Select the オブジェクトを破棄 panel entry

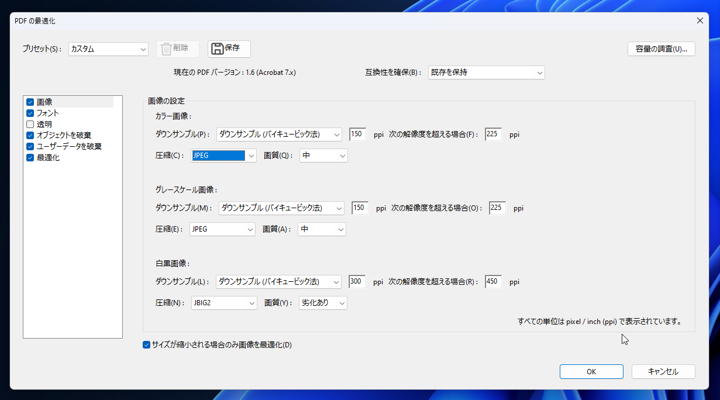(64, 135)
